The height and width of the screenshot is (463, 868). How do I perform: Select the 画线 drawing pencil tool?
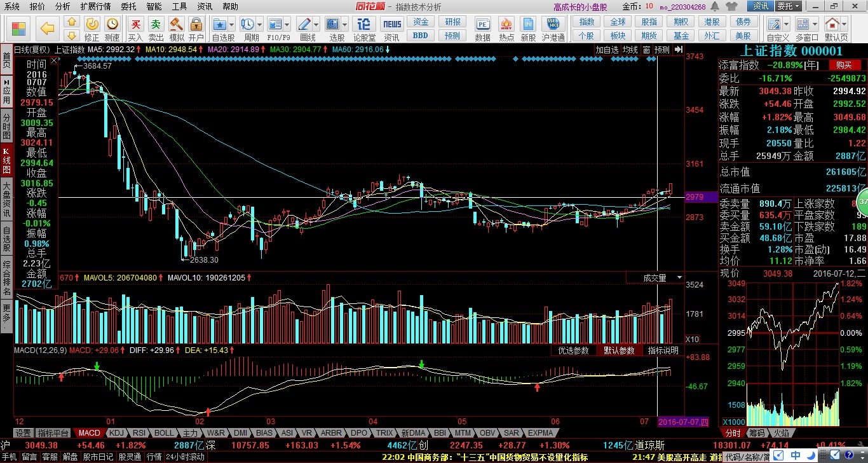(304, 24)
